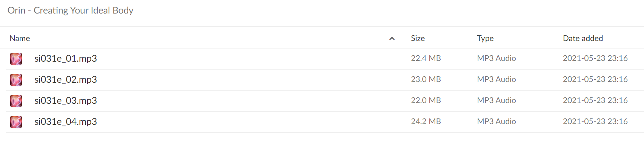Click the MP3 Audio type of si031e_02.mp3

496,79
